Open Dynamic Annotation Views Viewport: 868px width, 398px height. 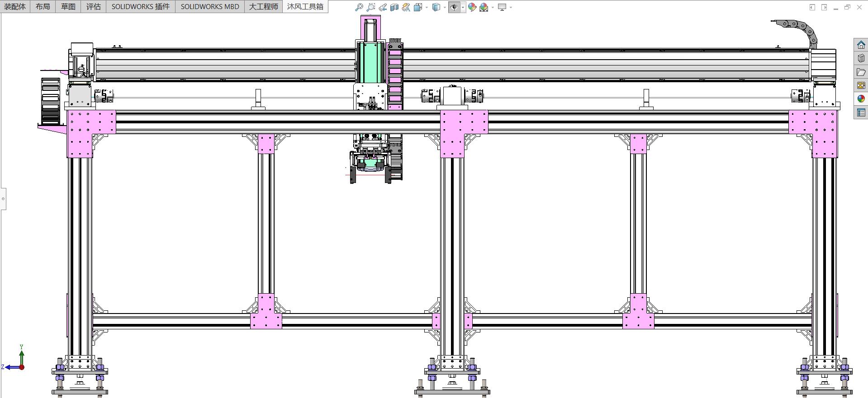point(406,7)
